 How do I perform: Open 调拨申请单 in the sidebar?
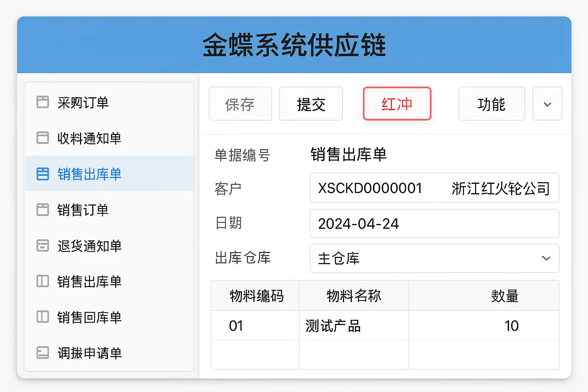click(109, 353)
